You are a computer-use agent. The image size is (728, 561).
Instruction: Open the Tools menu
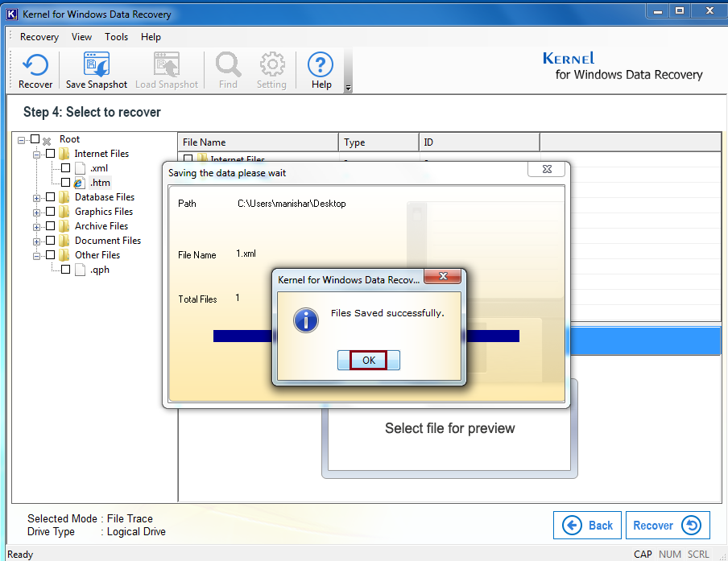tap(116, 37)
